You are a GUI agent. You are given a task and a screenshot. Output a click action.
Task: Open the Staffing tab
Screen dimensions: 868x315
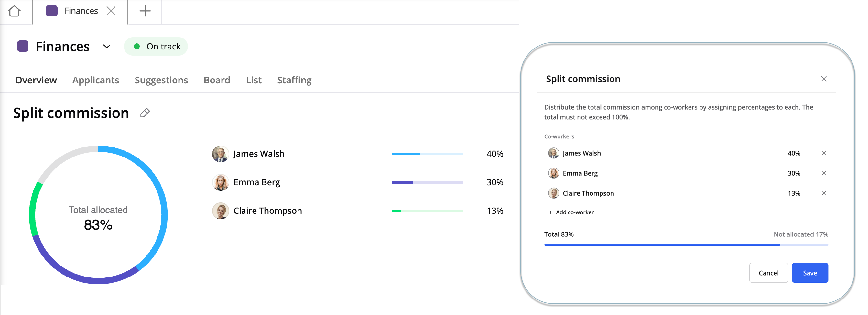pyautogui.click(x=294, y=80)
